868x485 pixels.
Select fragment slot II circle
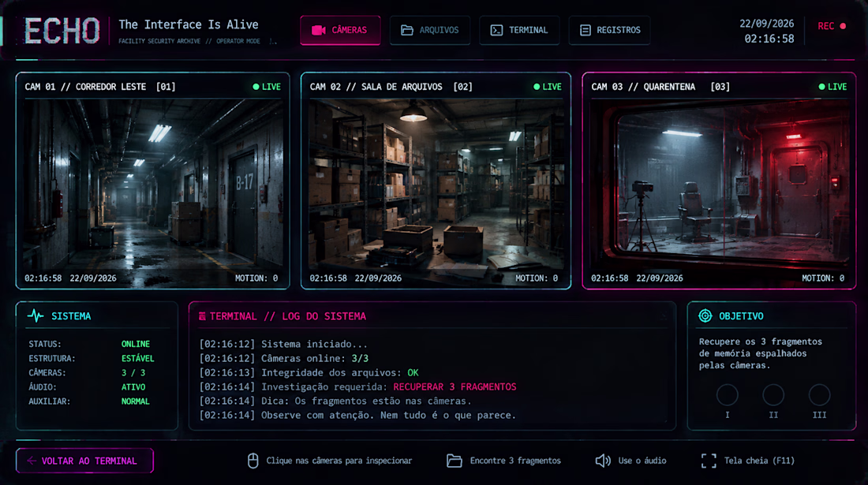(x=773, y=395)
